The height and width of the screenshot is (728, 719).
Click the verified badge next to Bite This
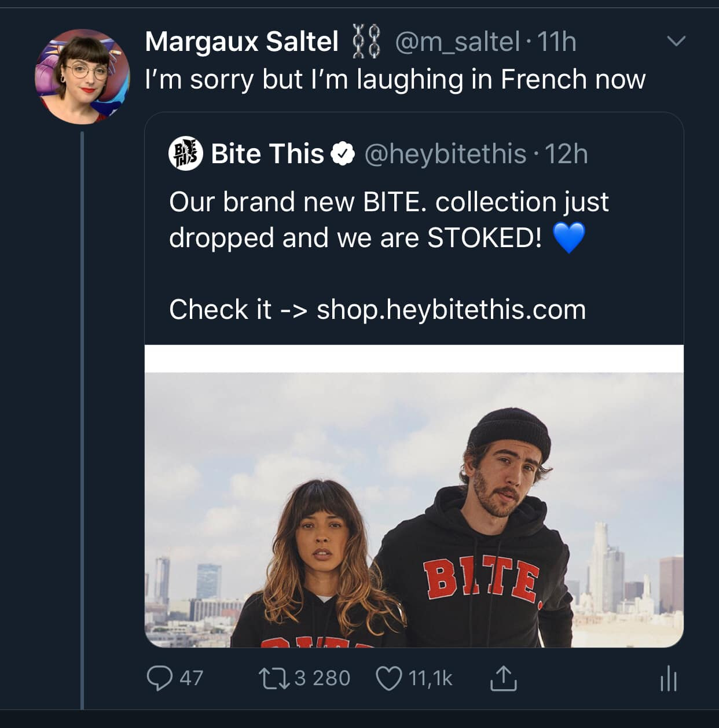click(x=343, y=154)
